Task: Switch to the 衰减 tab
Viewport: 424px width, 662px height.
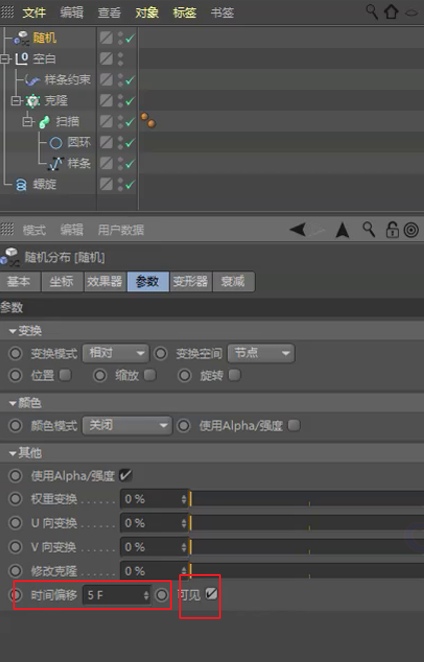Action: point(234,282)
